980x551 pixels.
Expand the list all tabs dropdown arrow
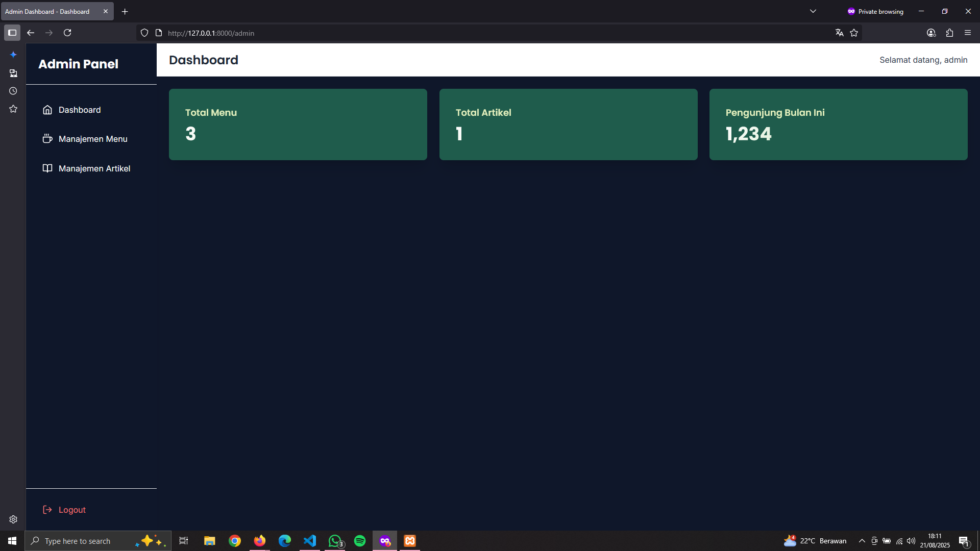coord(813,11)
